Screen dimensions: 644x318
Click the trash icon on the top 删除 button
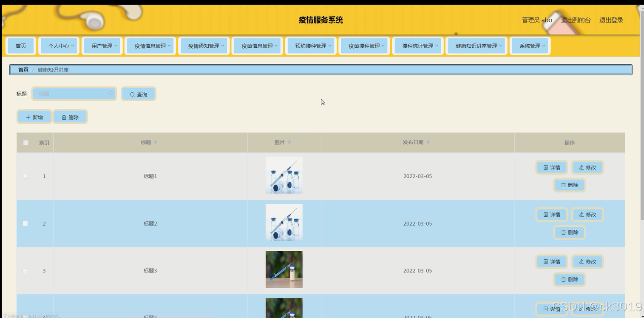pos(64,117)
